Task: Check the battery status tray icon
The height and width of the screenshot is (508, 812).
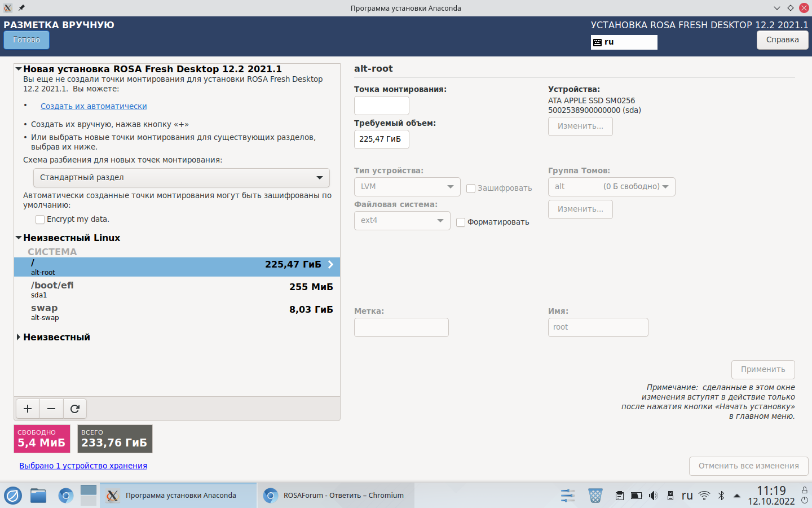Action: (636, 496)
